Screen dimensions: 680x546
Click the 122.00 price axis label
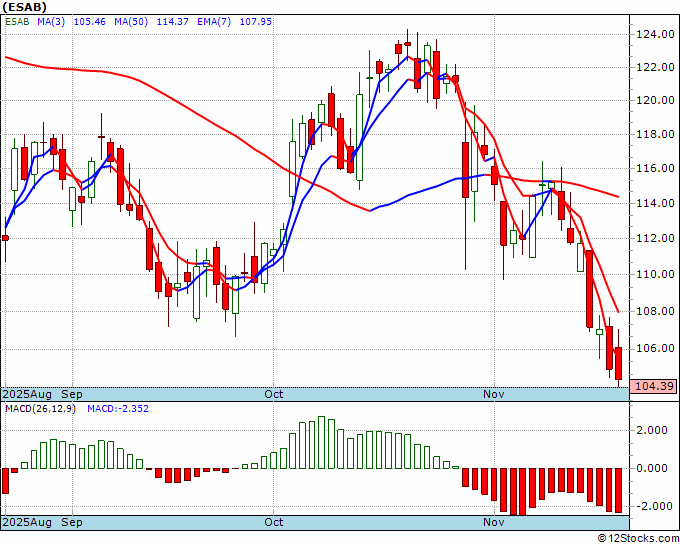tap(655, 67)
